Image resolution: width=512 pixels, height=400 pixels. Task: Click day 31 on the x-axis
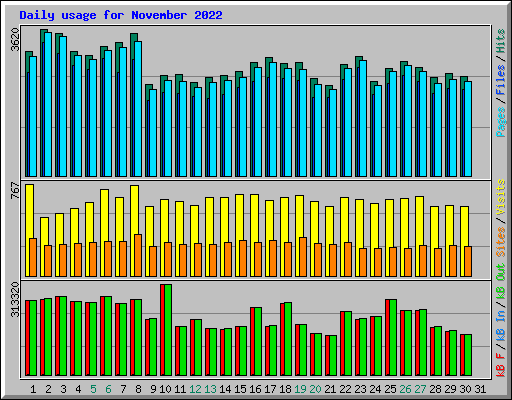tap(480, 389)
